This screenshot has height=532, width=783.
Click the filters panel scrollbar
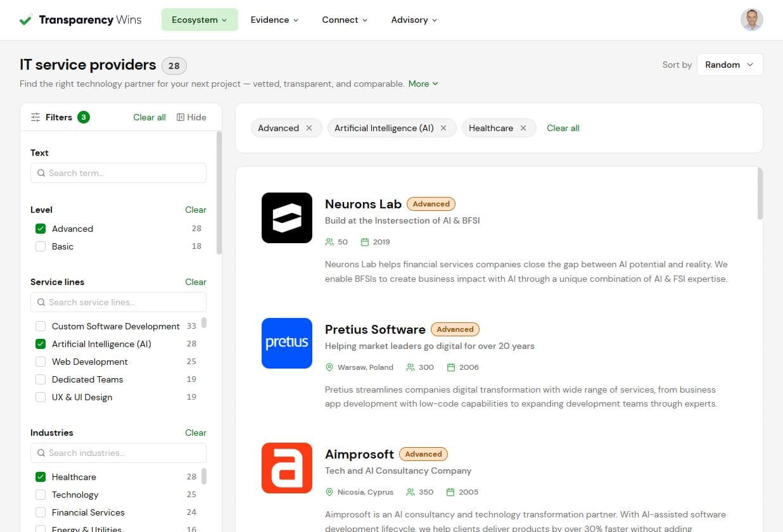click(219, 193)
